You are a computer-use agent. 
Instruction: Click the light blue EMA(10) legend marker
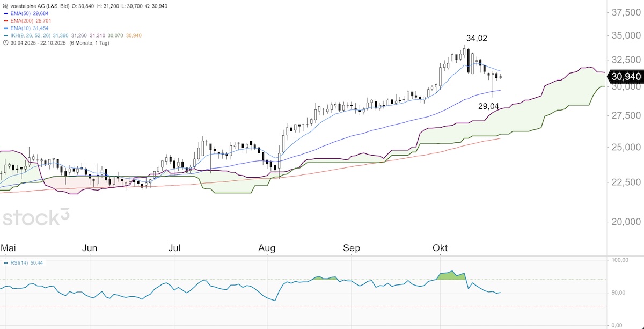click(x=5, y=27)
